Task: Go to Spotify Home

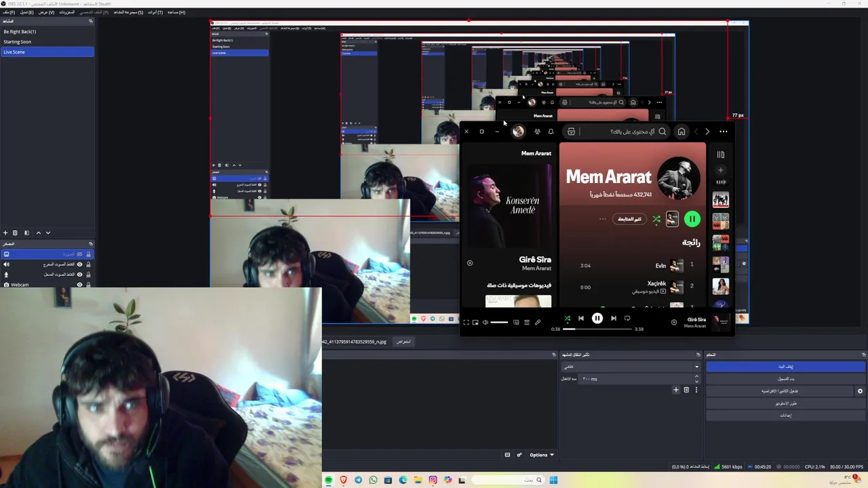Action: click(682, 131)
